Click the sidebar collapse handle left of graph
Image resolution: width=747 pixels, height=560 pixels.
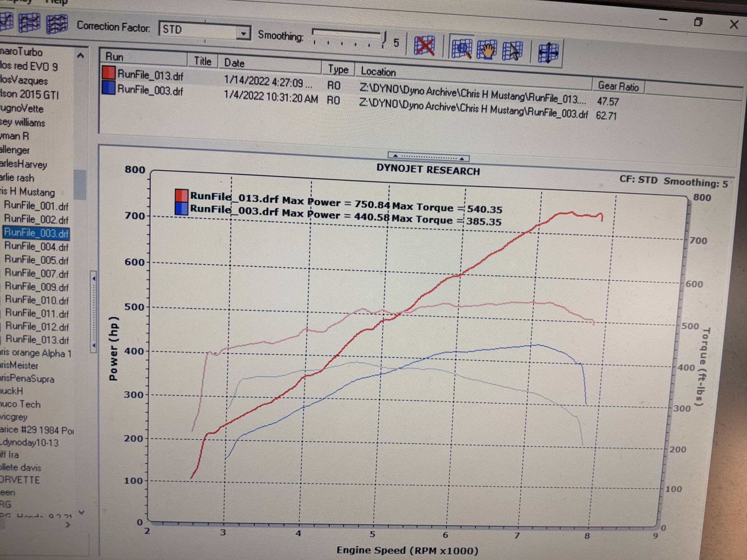(x=94, y=311)
